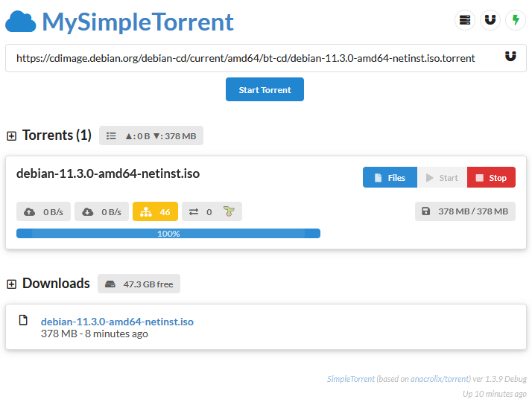Click the yellow peers count badge

pos(155,211)
